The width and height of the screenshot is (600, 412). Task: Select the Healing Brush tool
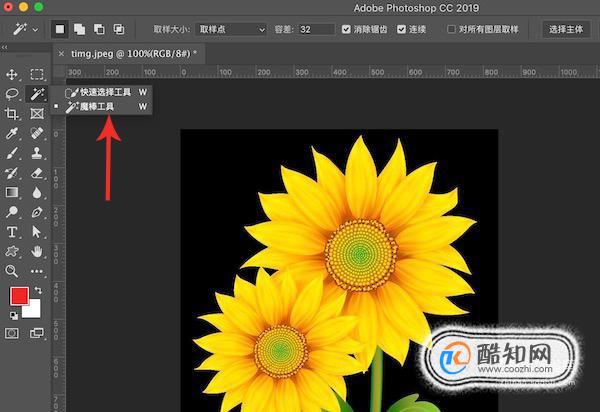[x=37, y=133]
